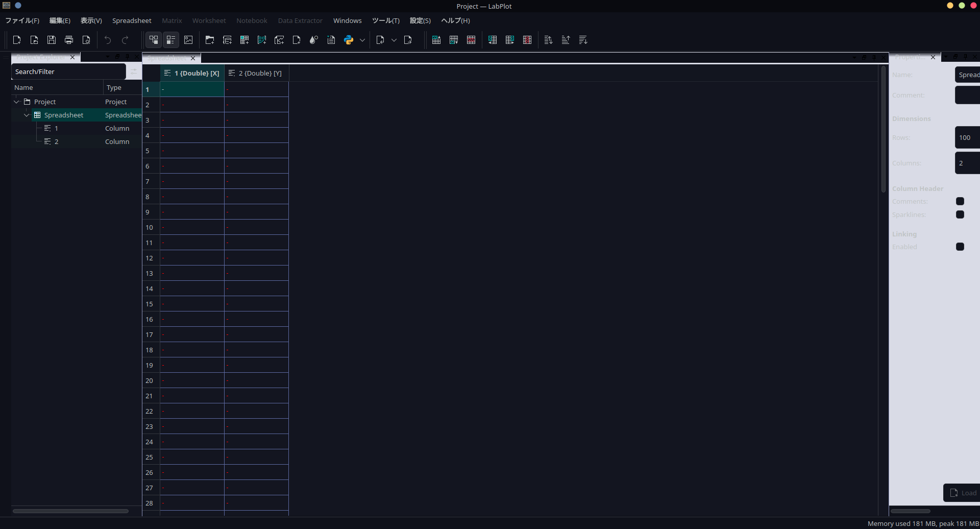Viewport: 980px width, 529px height.
Task: Click the Export icon in toolbar
Action: pyautogui.click(x=408, y=40)
